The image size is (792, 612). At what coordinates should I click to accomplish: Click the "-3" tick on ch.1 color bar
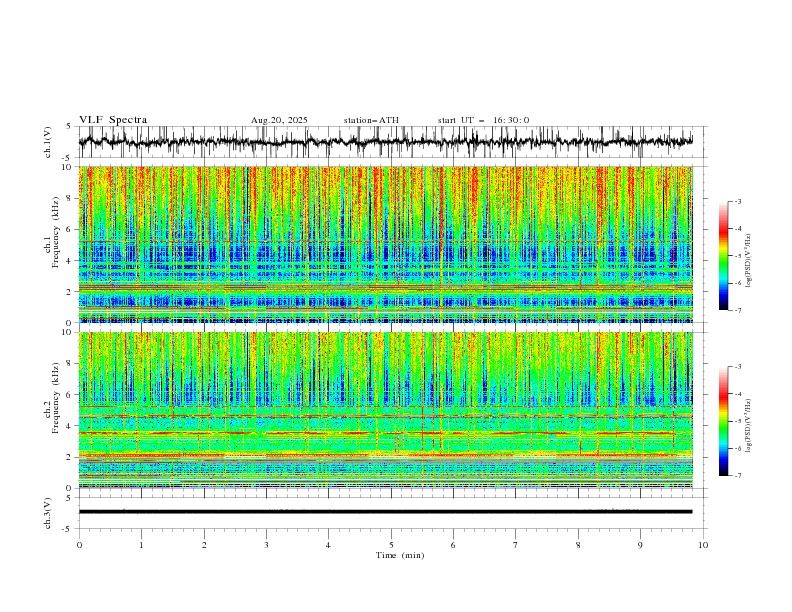737,201
